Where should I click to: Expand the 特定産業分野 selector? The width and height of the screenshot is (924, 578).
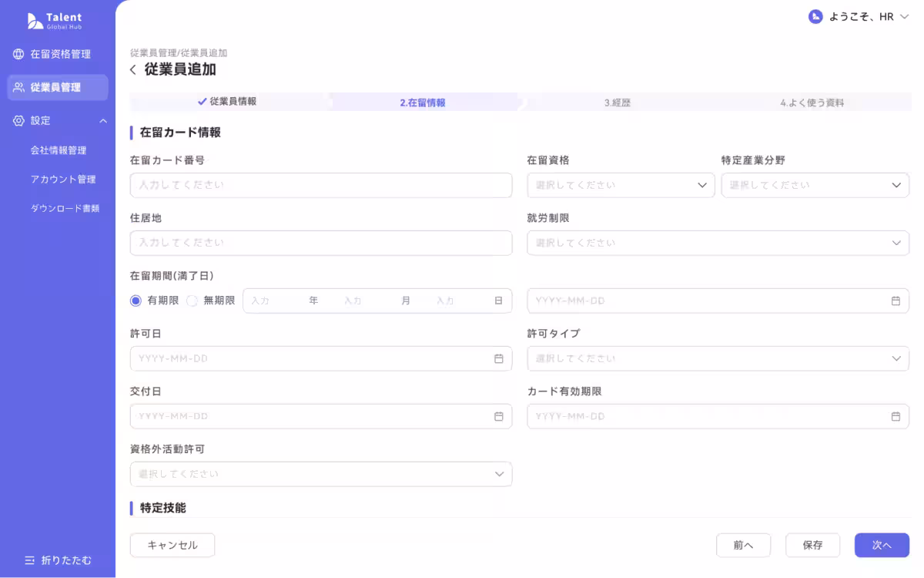click(815, 185)
